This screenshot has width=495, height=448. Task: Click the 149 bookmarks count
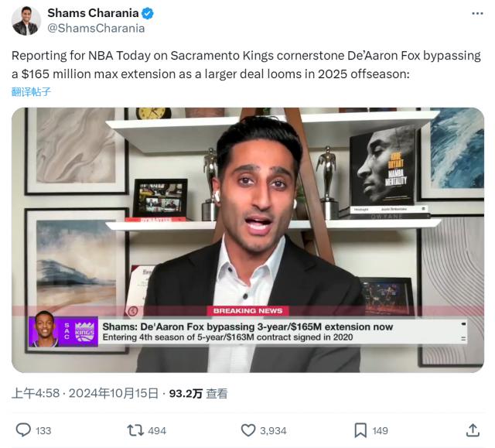(380, 431)
